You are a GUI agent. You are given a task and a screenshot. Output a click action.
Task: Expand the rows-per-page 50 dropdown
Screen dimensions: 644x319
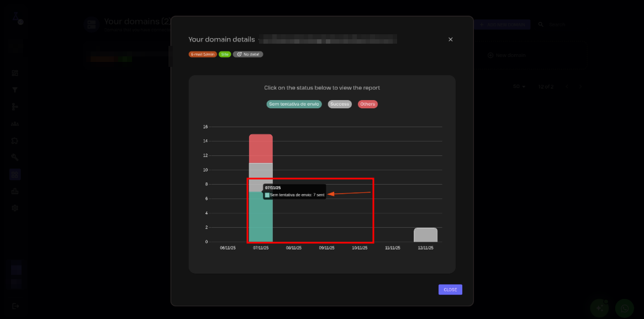(x=519, y=87)
